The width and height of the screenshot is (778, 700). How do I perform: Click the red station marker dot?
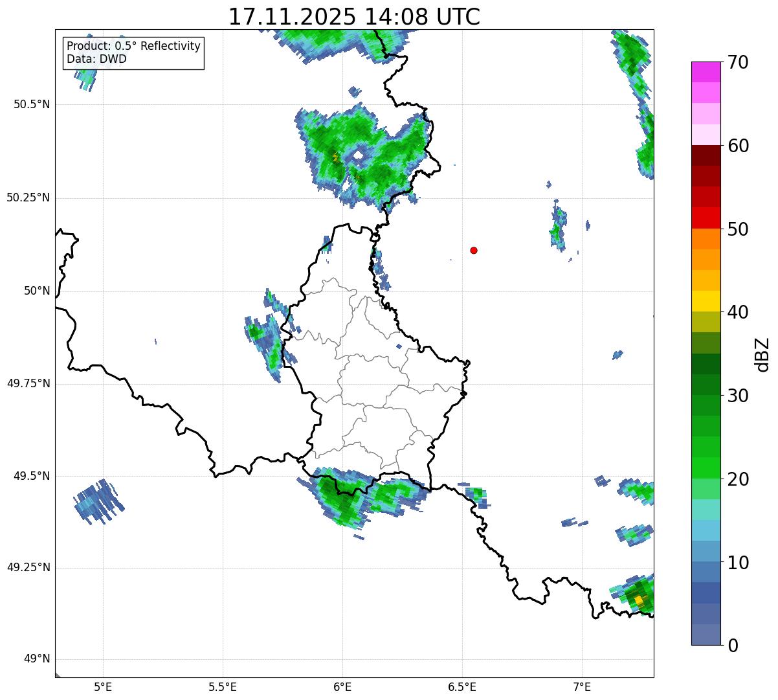pos(474,250)
